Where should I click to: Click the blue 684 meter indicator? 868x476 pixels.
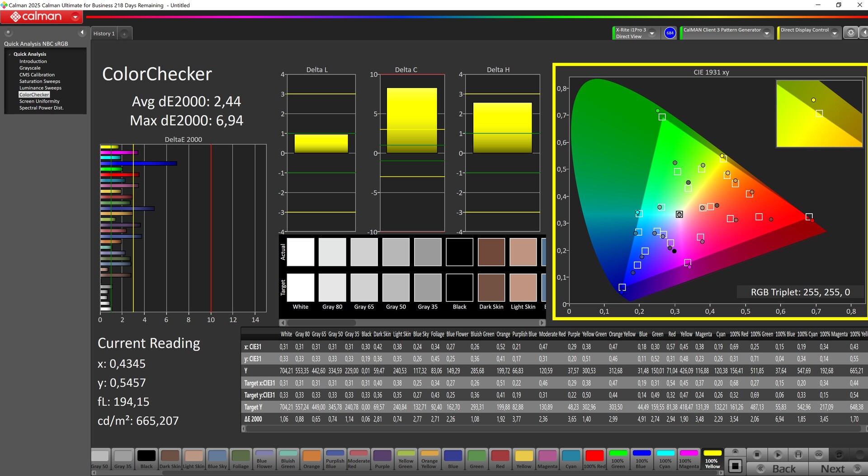pyautogui.click(x=670, y=33)
